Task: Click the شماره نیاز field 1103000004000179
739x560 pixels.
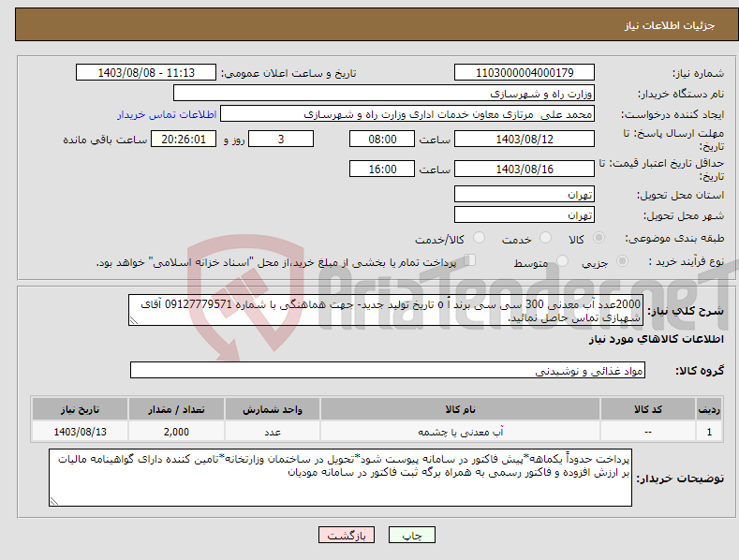Action: tap(525, 73)
